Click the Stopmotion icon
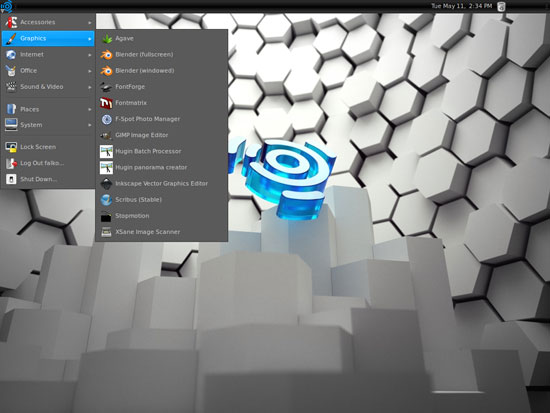This screenshot has height=413, width=550. [106, 217]
